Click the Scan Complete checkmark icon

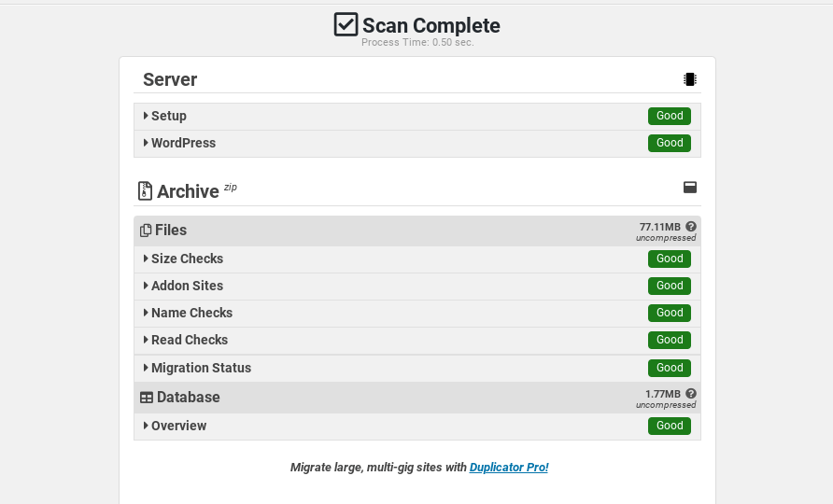click(x=346, y=25)
